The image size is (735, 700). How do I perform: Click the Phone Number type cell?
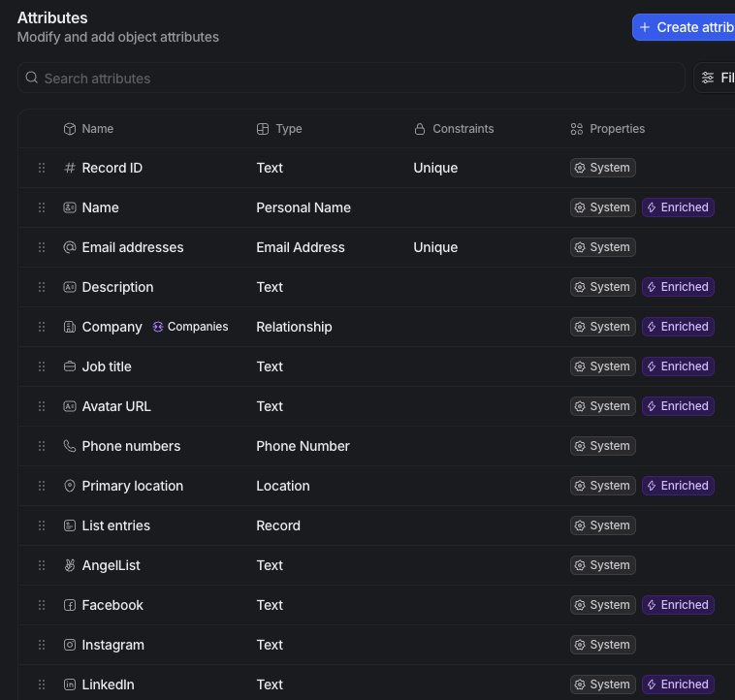click(303, 446)
